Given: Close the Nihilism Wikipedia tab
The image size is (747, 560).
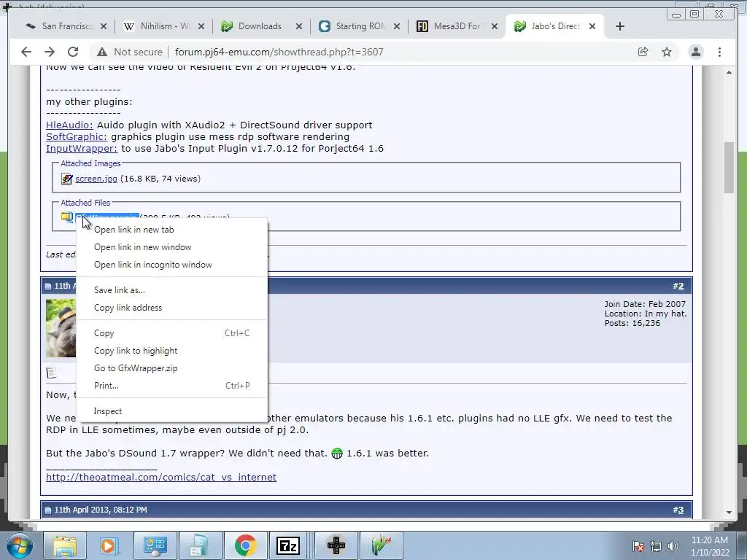Looking at the screenshot, I should tap(201, 27).
